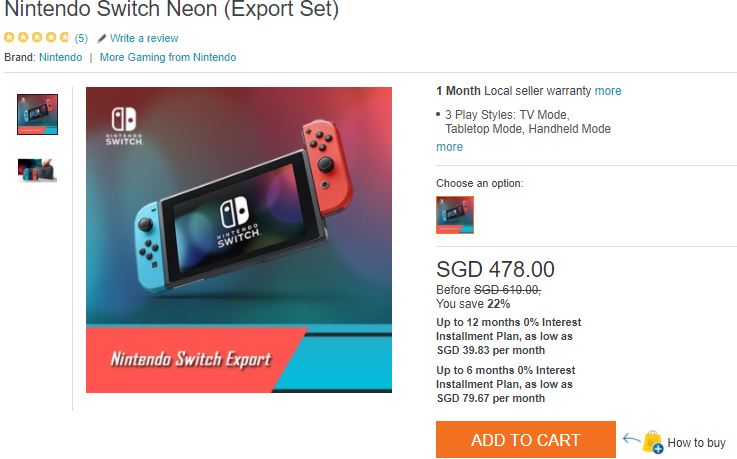
Task: Click the shopping bag How to buy icon
Action: (652, 442)
